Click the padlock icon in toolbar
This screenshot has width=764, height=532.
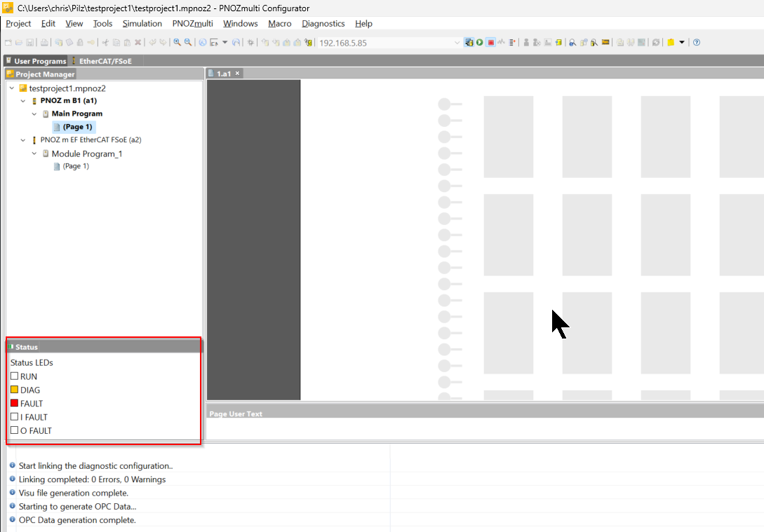tap(80, 42)
